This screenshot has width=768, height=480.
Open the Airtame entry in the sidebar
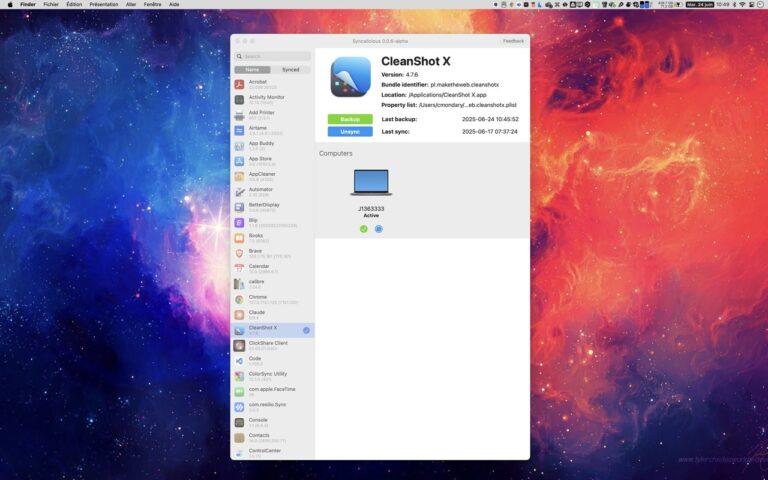272,130
